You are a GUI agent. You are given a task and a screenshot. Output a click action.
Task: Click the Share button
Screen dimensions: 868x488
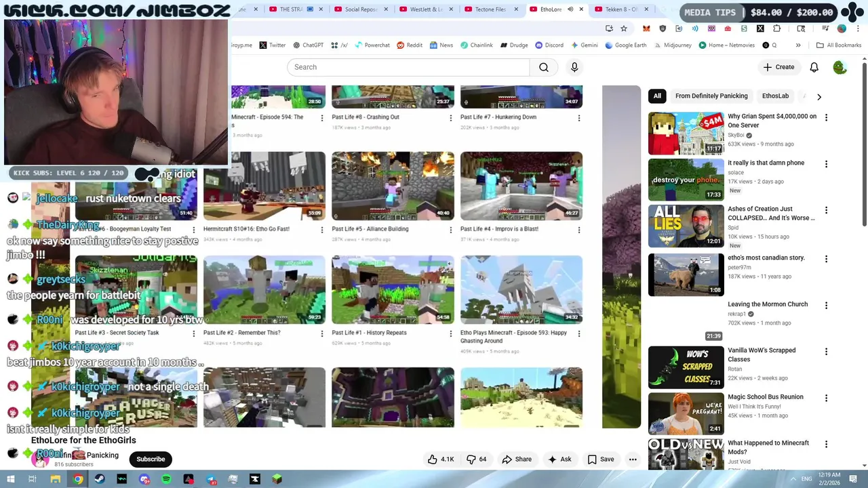click(517, 460)
